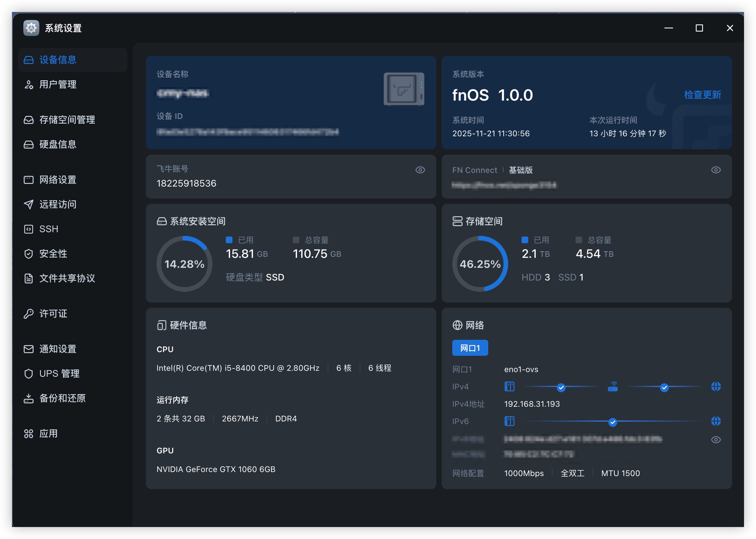The image size is (756, 539).
Task: Open 存储空间管理 in the sidebar
Action: pos(67,120)
